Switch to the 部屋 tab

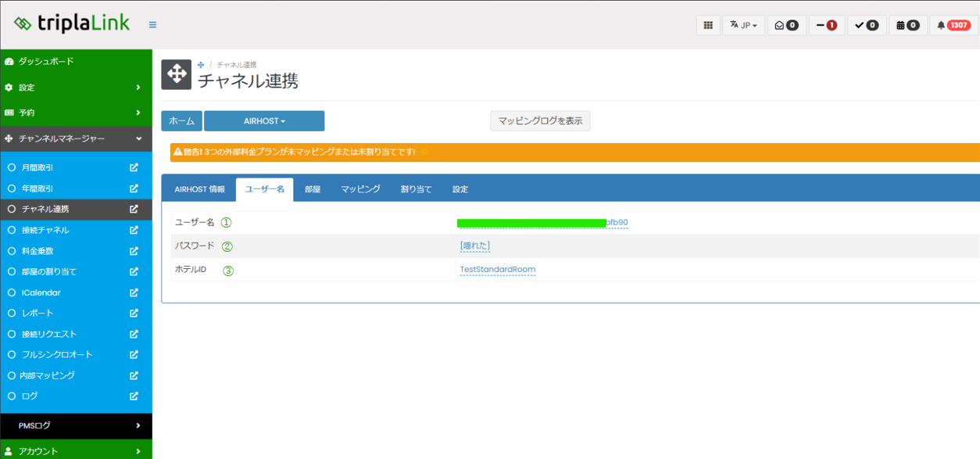tap(313, 189)
